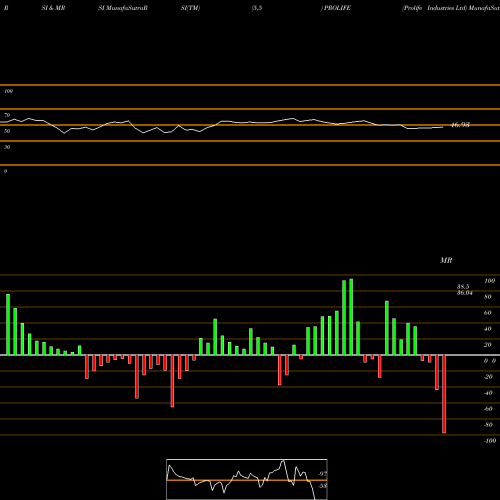Click the first green bar at far left
The height and width of the screenshot is (500, 500).
click(x=8, y=324)
